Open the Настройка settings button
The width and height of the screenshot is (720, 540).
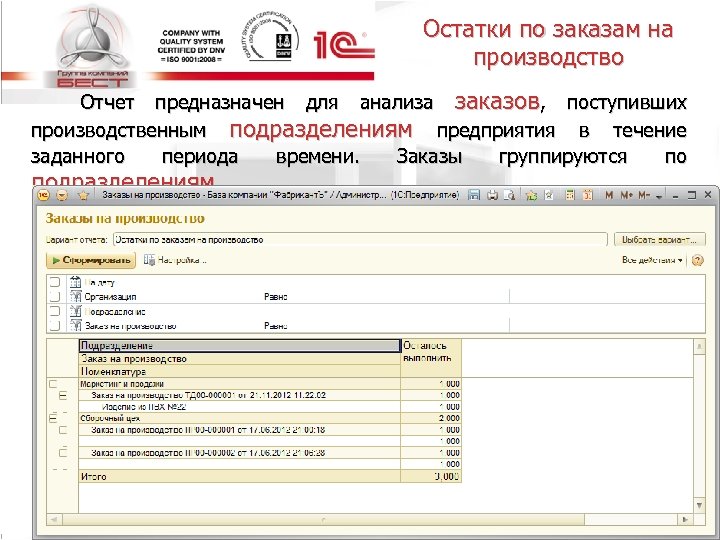pos(175,260)
